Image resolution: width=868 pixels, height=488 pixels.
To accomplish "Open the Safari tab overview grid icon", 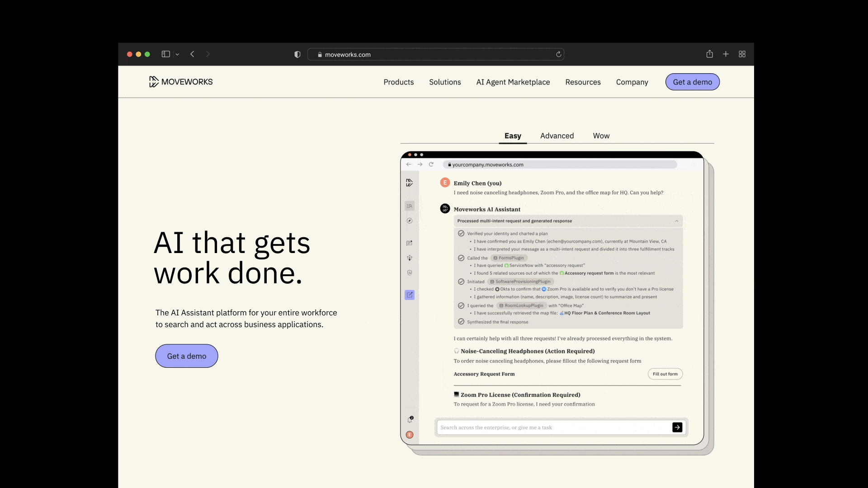I will point(742,54).
